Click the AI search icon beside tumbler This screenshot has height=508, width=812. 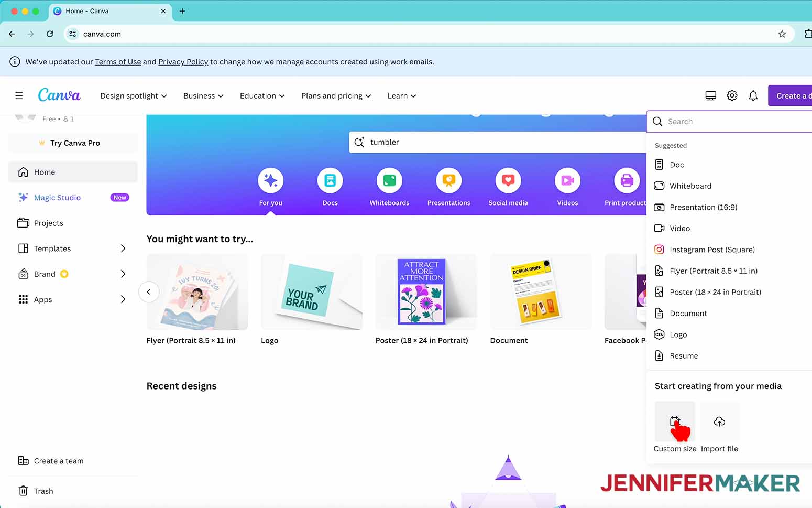(x=359, y=142)
